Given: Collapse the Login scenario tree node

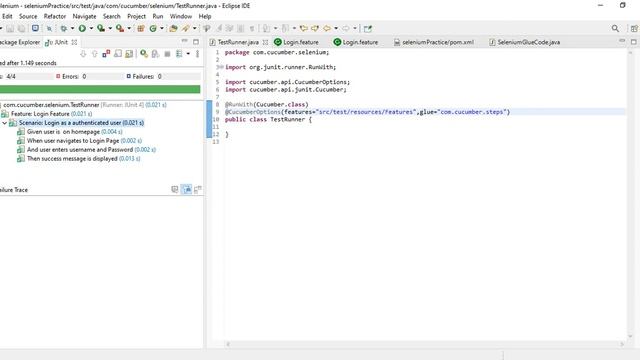Looking at the screenshot, I should point(4,123).
